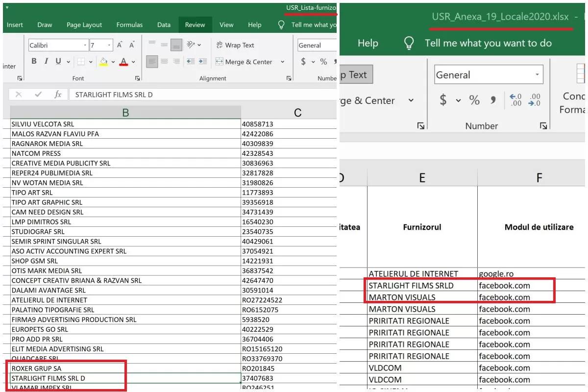Click Percent Style in right window
This screenshot has height=392, width=588.
coord(474,100)
